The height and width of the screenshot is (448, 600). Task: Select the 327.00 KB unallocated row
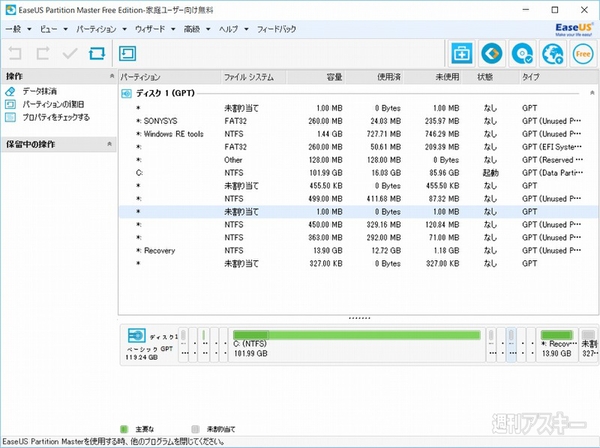point(359,264)
